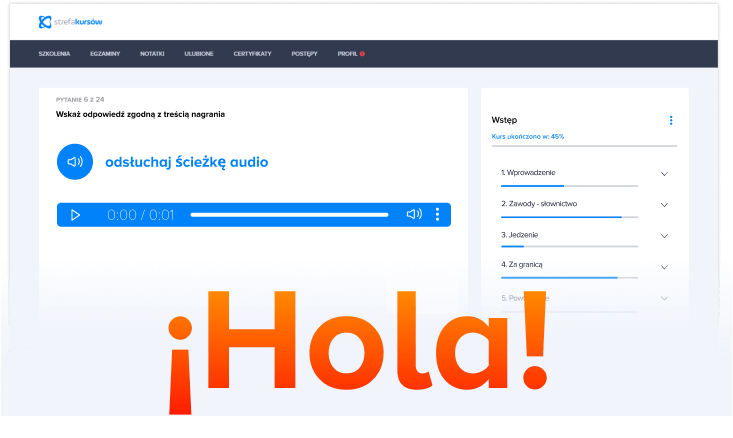Expand the Wprowadzenie section chevron
This screenshot has width=733, height=438.
click(x=664, y=173)
